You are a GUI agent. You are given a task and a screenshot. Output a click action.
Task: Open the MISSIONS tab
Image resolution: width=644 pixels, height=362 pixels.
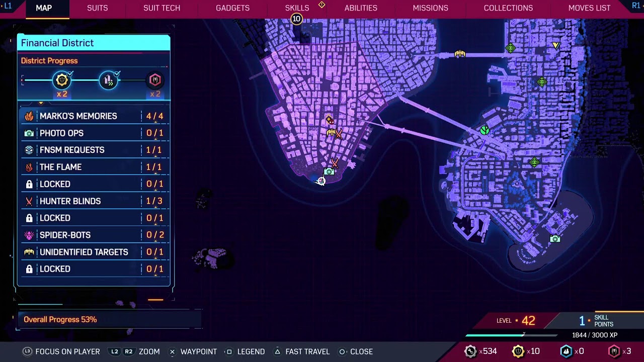coord(430,8)
